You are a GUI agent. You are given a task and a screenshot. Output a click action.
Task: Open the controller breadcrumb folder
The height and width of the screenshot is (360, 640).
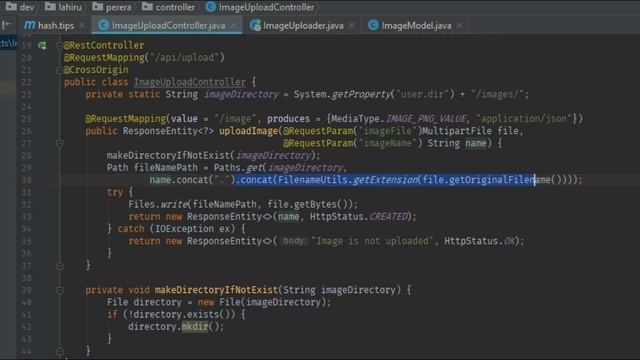tap(168, 7)
